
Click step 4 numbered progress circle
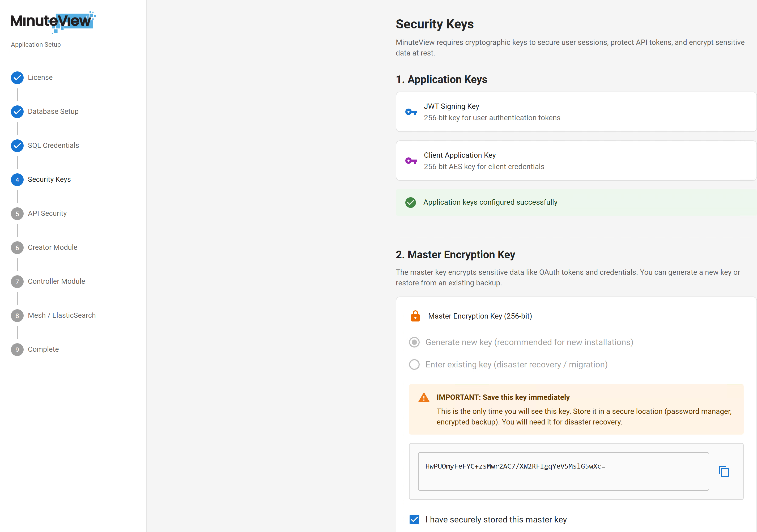click(x=17, y=180)
